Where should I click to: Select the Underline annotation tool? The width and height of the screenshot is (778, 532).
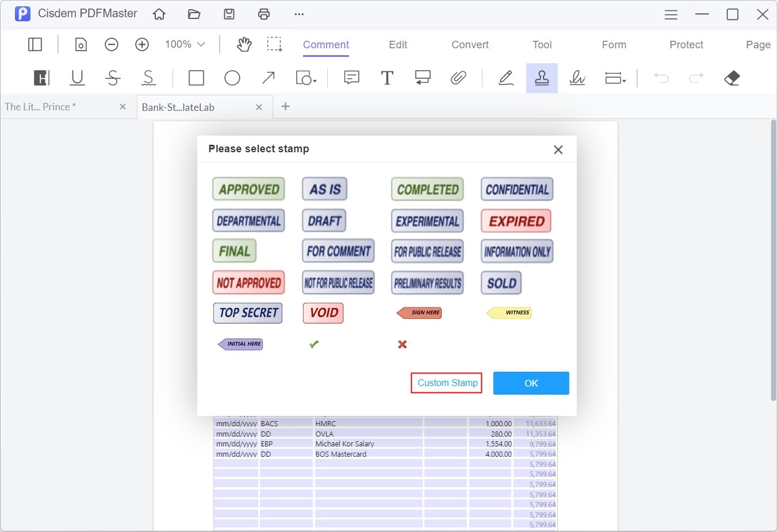(x=77, y=78)
